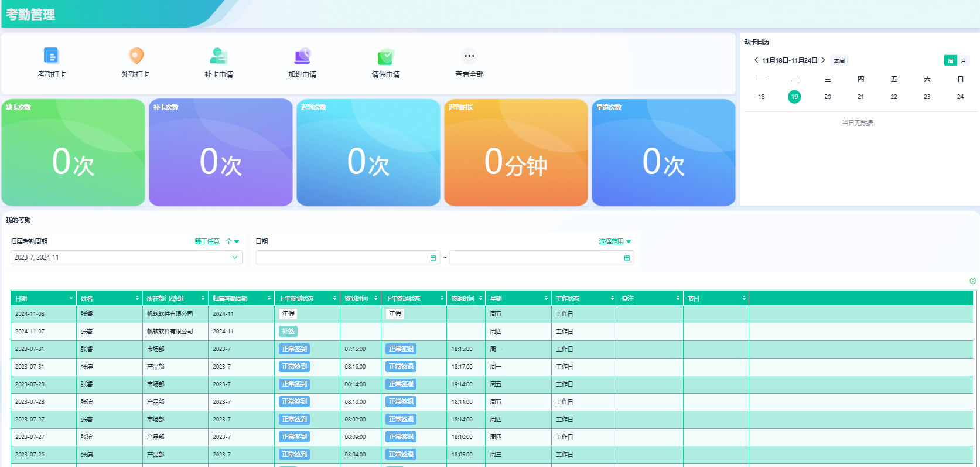Click the 补签 tag in the 2024-11-07 row

[x=289, y=332]
